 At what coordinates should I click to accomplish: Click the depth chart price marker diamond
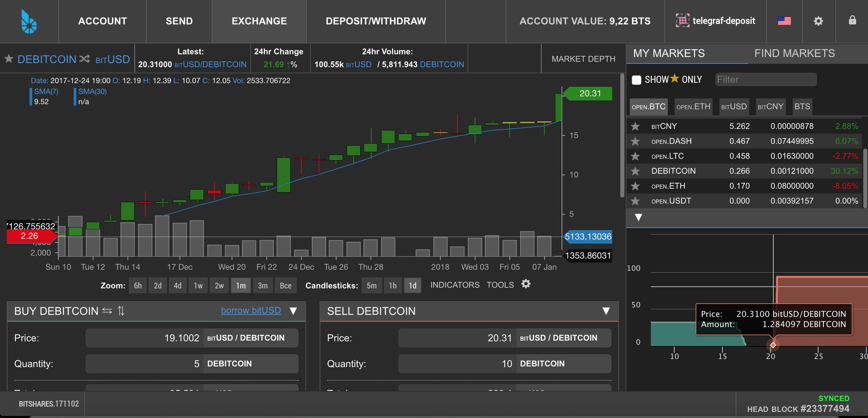(773, 345)
